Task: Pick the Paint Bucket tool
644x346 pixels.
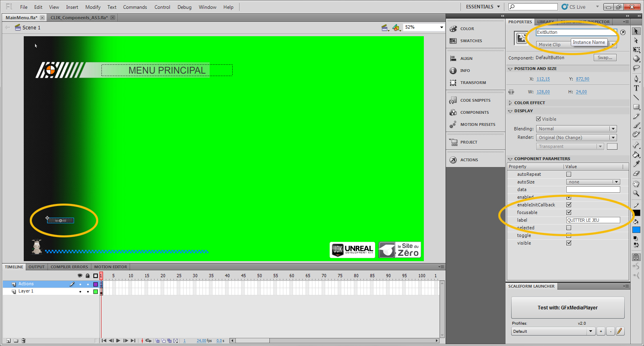Action: point(636,154)
